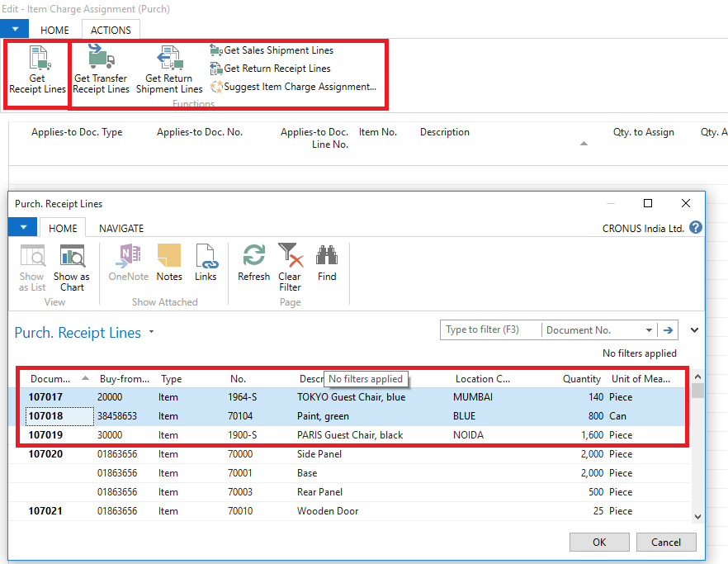Click the Clear Filter icon

click(x=291, y=255)
